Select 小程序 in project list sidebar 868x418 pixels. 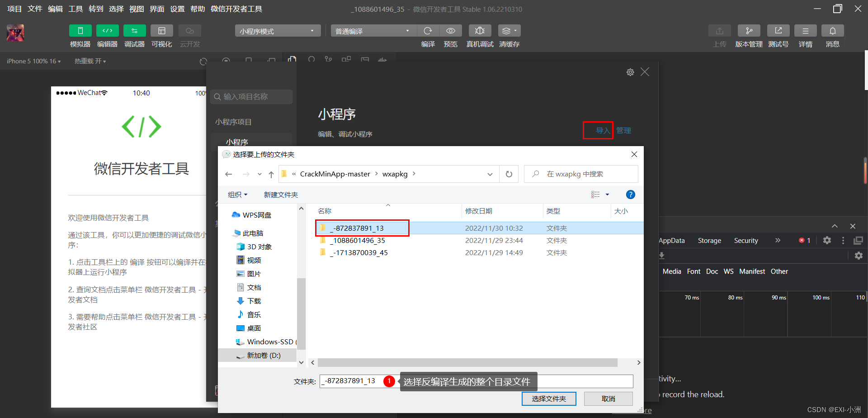point(251,142)
